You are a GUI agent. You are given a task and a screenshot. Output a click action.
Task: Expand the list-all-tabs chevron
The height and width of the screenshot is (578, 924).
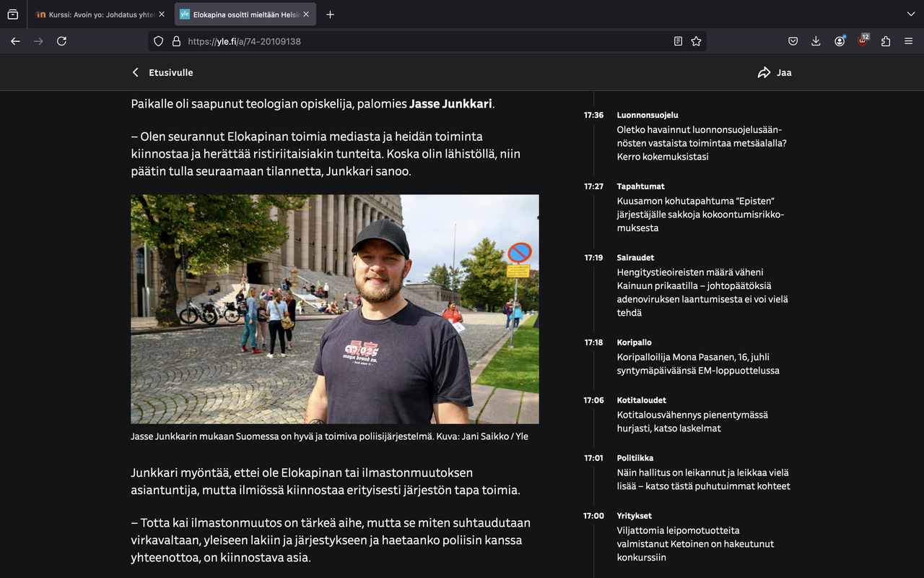[911, 14]
